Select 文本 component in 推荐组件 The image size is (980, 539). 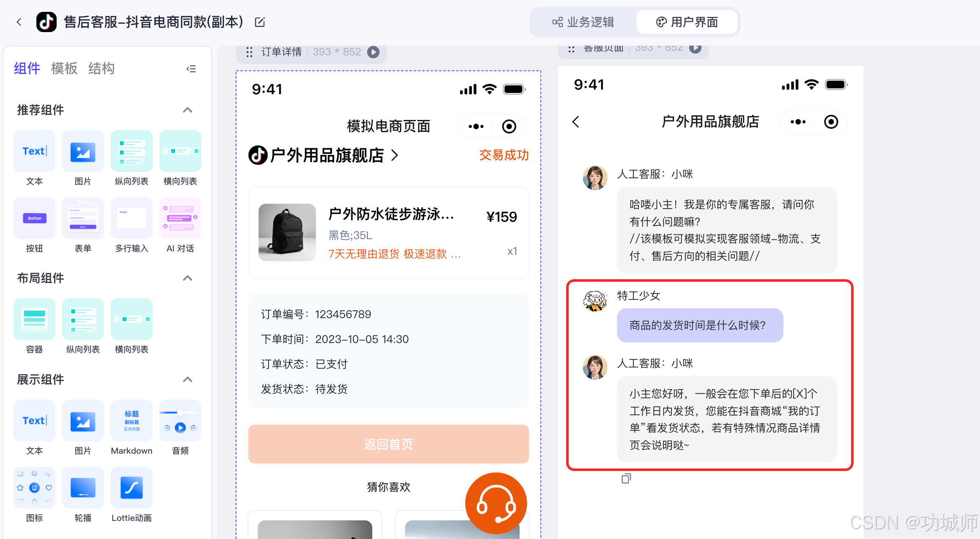tap(34, 158)
